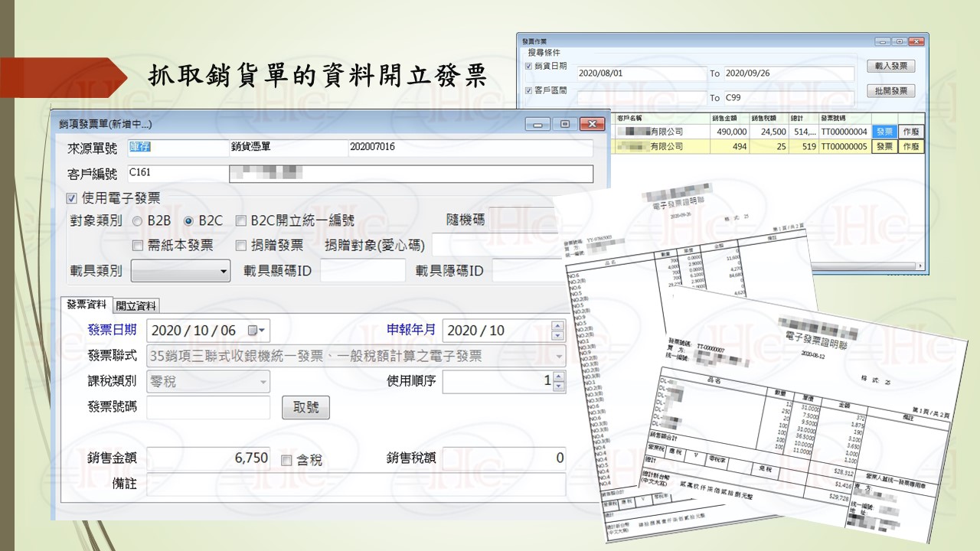Click the 載具顯碼ID input field
The height and width of the screenshot is (551, 980).
pos(363,270)
